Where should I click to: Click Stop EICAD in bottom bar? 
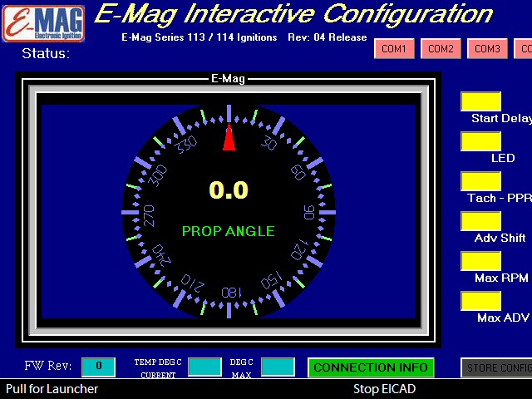coord(384,389)
